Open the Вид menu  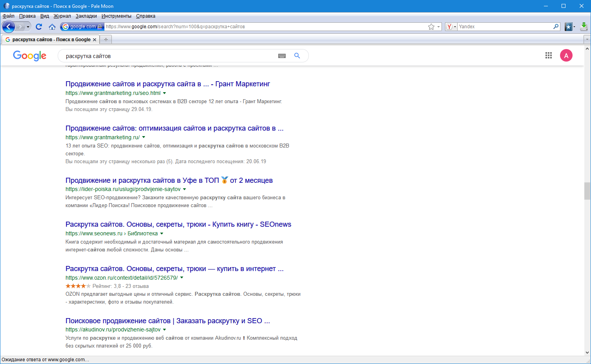(x=45, y=16)
